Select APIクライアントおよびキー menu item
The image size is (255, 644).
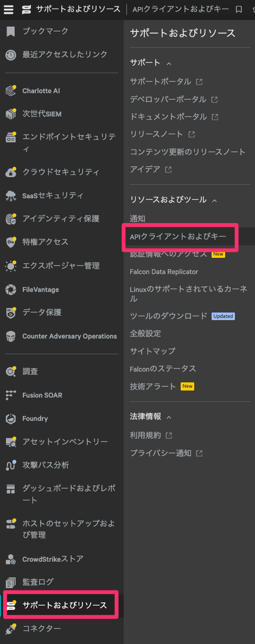(178, 237)
